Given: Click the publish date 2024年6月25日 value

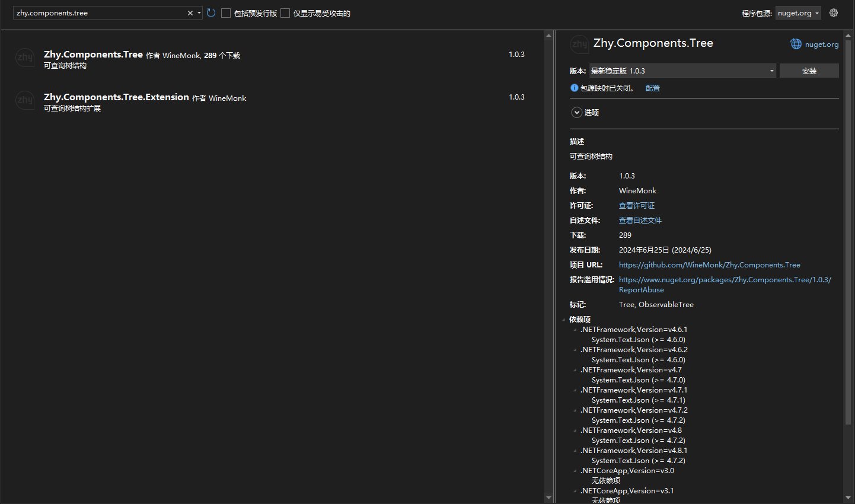Looking at the screenshot, I should (665, 250).
